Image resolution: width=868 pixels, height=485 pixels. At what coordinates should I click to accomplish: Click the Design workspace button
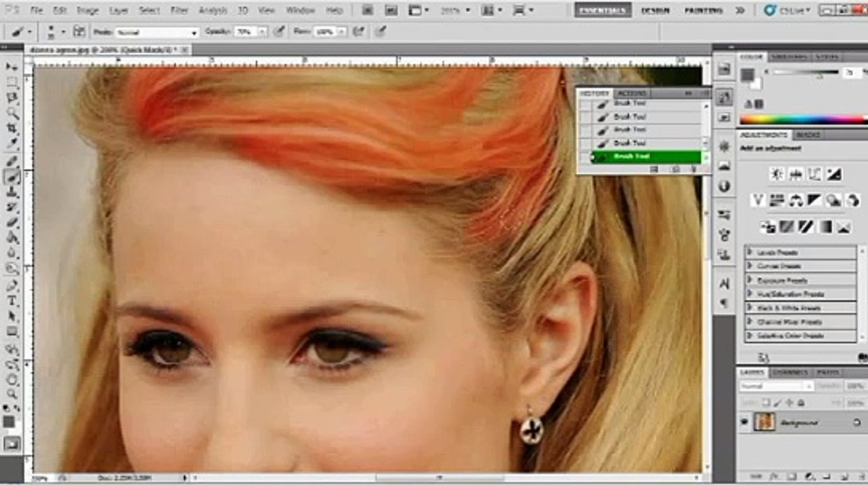655,11
